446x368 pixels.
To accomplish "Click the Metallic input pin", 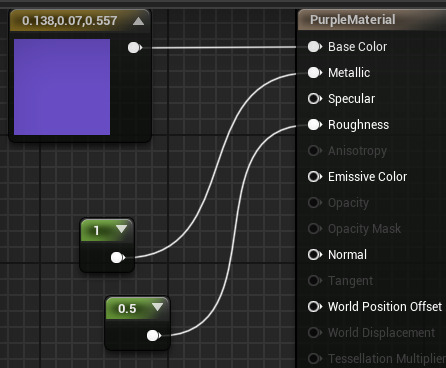I will tap(315, 73).
